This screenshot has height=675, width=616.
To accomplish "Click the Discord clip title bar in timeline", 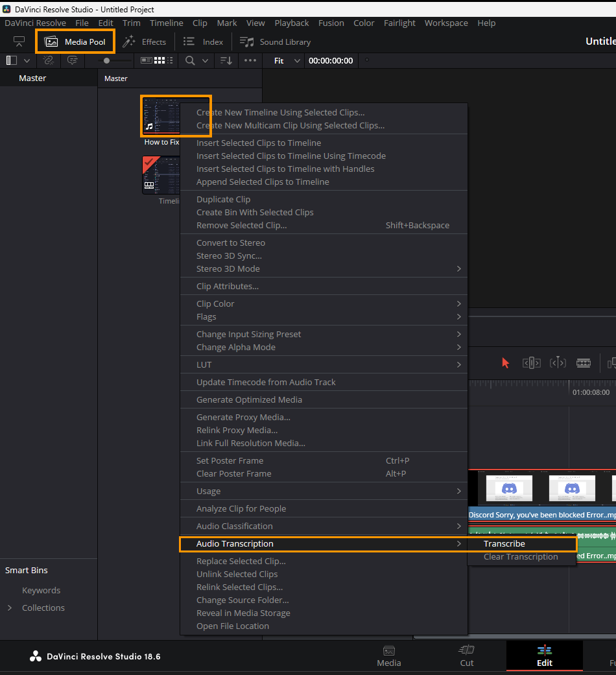I will (x=542, y=515).
